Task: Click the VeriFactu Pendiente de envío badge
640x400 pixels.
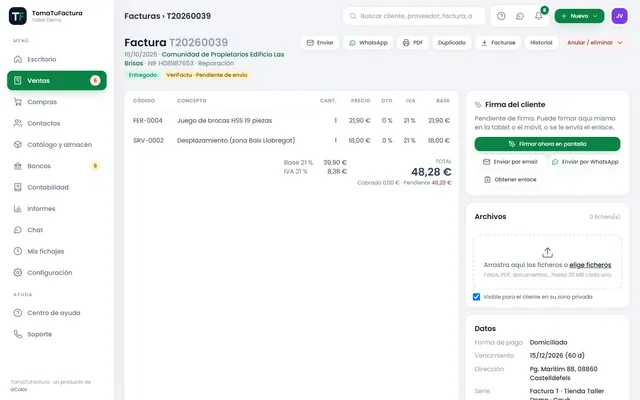Action: pyautogui.click(x=207, y=75)
